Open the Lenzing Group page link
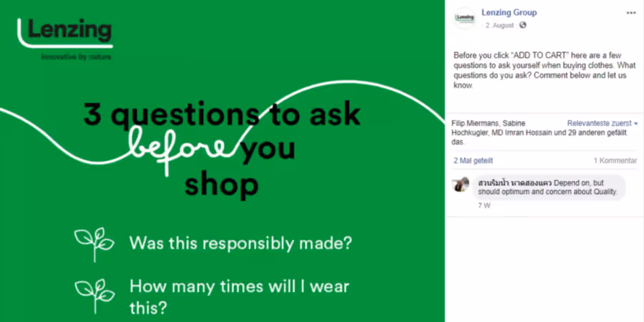644x322 pixels. (509, 13)
